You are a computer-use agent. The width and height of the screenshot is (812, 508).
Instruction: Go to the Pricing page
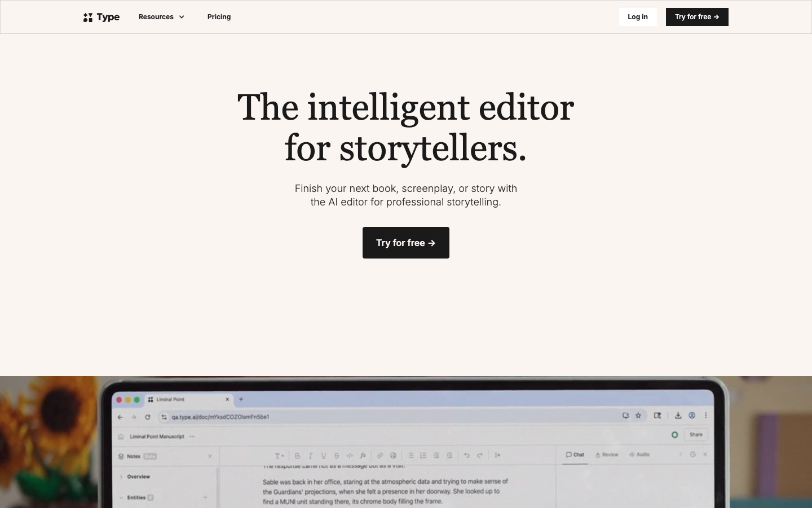click(x=219, y=17)
